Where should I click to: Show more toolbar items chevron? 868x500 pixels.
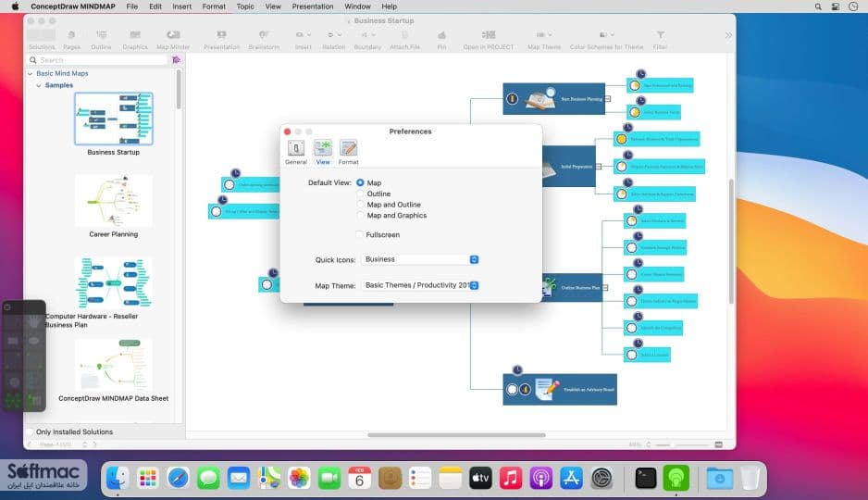coord(728,35)
